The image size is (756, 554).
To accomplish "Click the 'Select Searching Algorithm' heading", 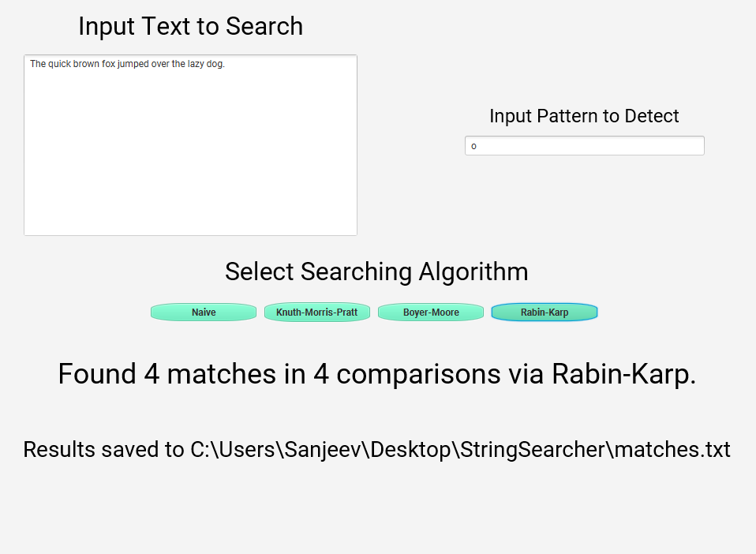I will [x=376, y=271].
